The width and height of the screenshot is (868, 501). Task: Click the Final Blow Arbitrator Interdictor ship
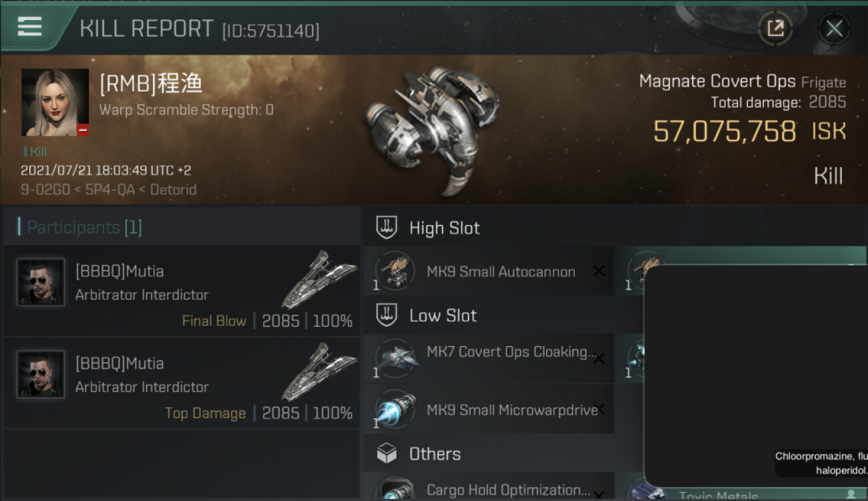[318, 279]
